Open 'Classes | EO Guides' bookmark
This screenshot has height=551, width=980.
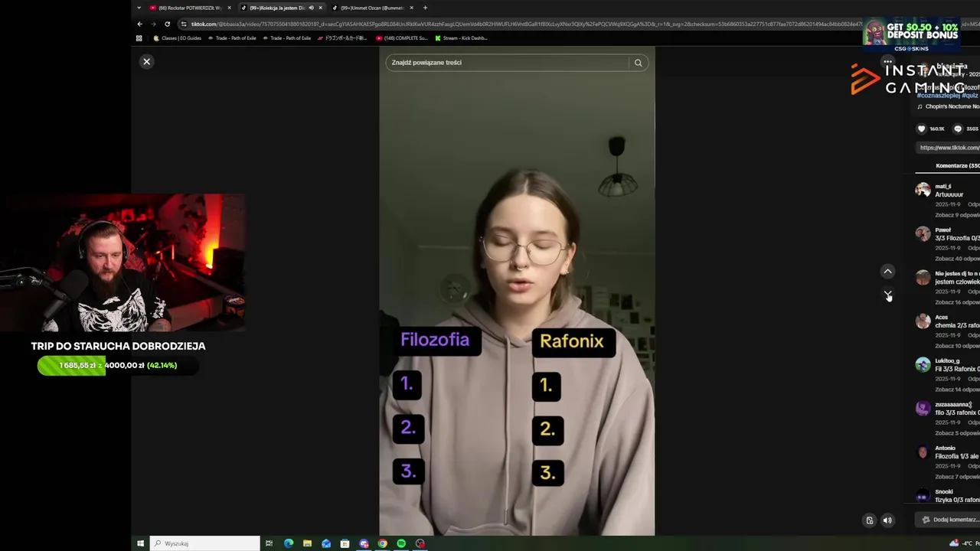coord(177,37)
